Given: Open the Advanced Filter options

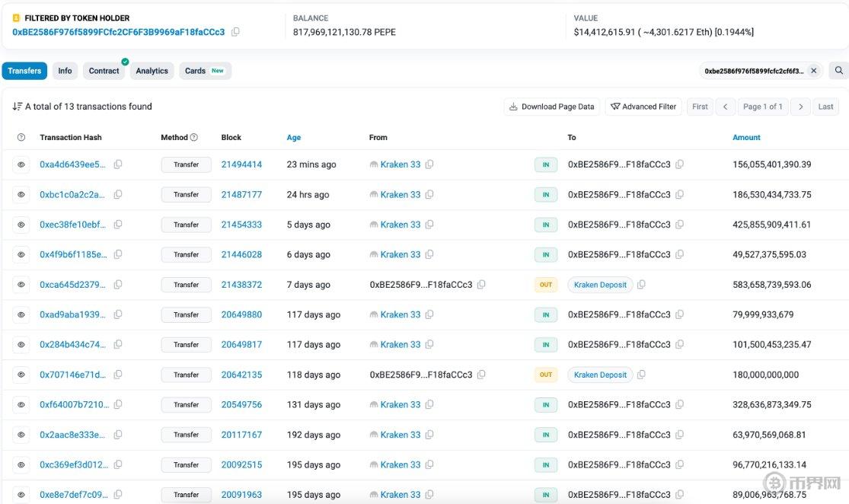Looking at the screenshot, I should pyautogui.click(x=643, y=107).
